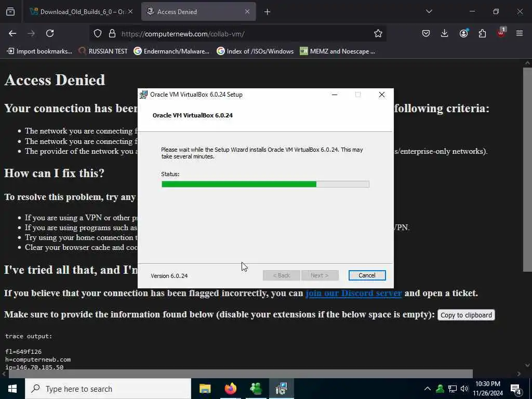Open the tracking protection shield icon
The width and height of the screenshot is (532, 399).
click(98, 33)
